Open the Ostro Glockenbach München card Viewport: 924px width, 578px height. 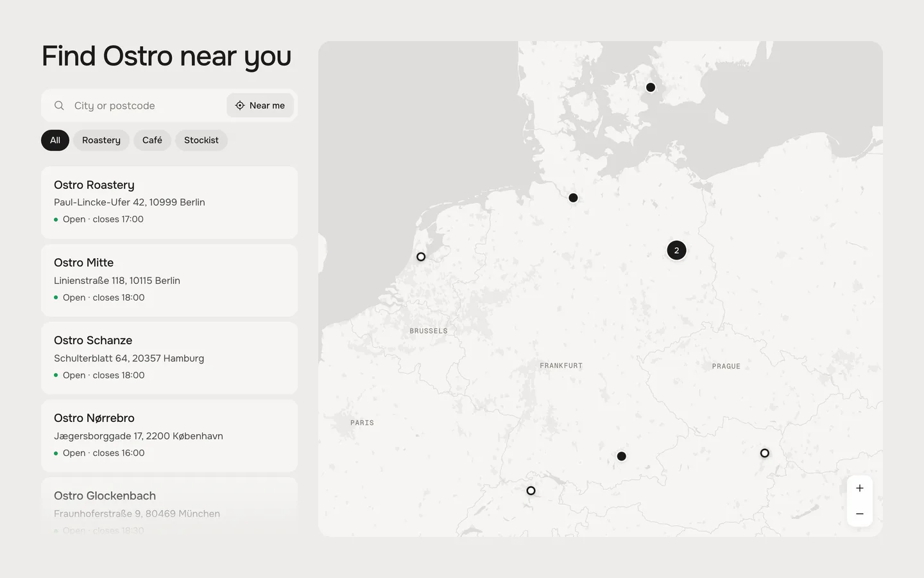(169, 507)
